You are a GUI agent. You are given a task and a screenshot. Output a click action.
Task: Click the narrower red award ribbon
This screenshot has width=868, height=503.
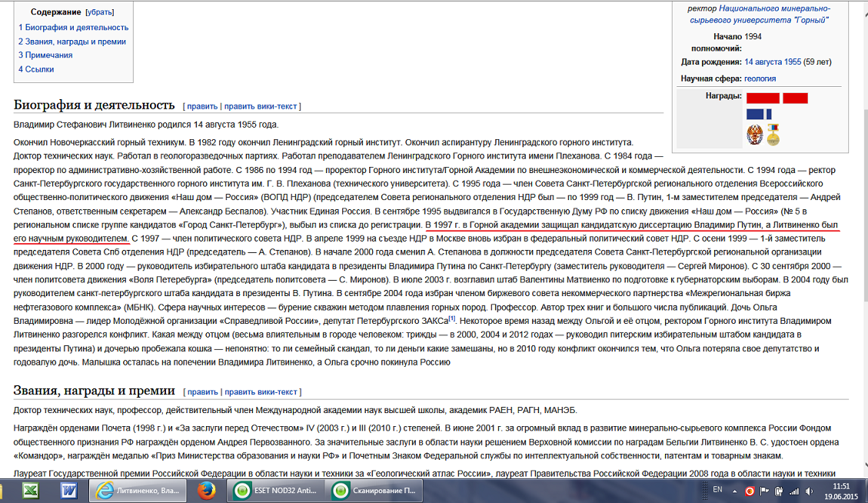[x=795, y=98]
